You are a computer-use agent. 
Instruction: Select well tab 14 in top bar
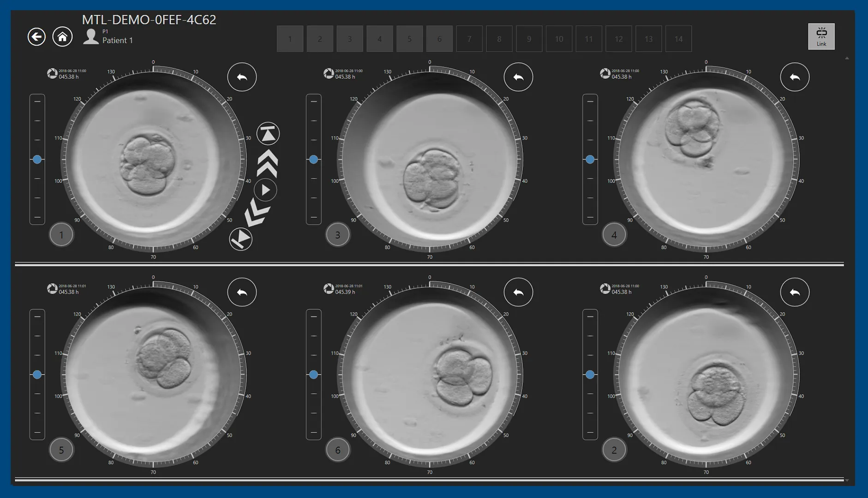678,39
